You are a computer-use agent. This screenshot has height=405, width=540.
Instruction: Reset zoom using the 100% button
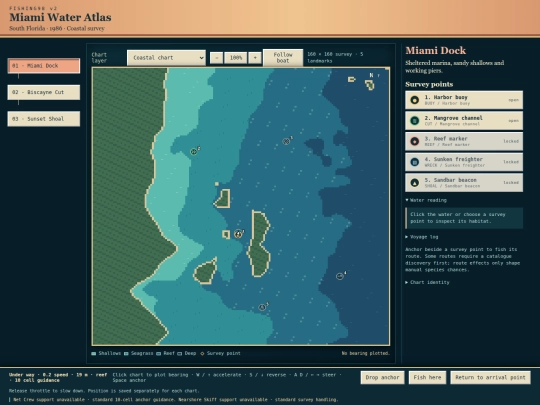click(x=236, y=58)
